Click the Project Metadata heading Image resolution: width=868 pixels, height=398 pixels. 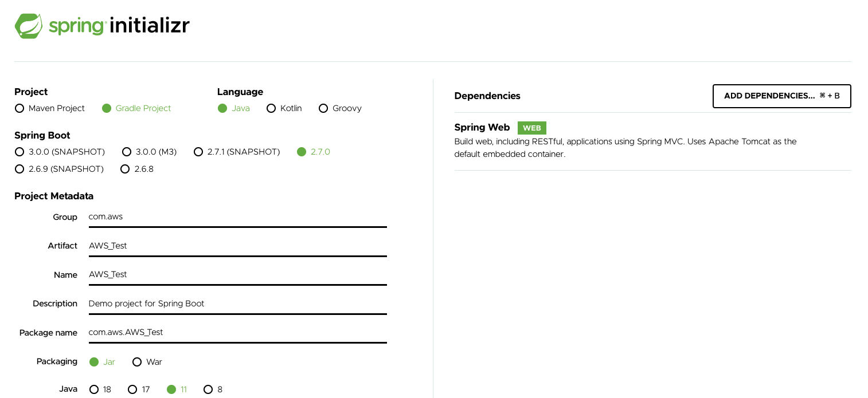pyautogui.click(x=54, y=196)
